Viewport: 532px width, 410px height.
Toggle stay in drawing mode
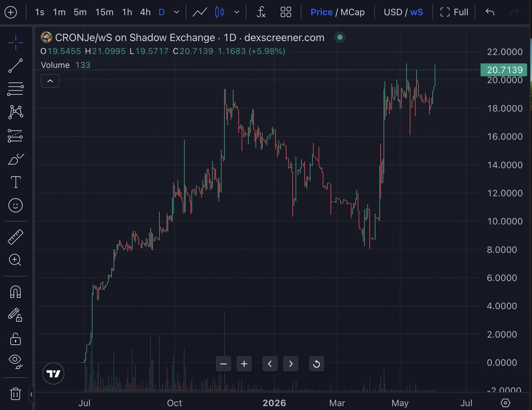coord(16,315)
